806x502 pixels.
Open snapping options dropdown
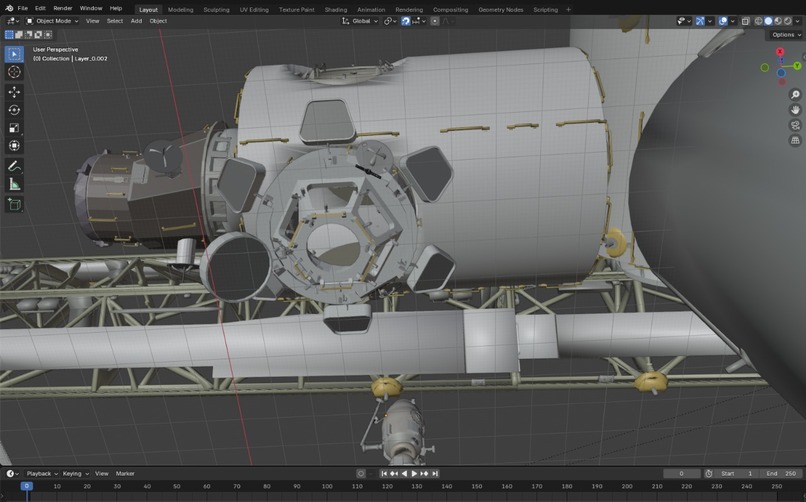[x=419, y=21]
